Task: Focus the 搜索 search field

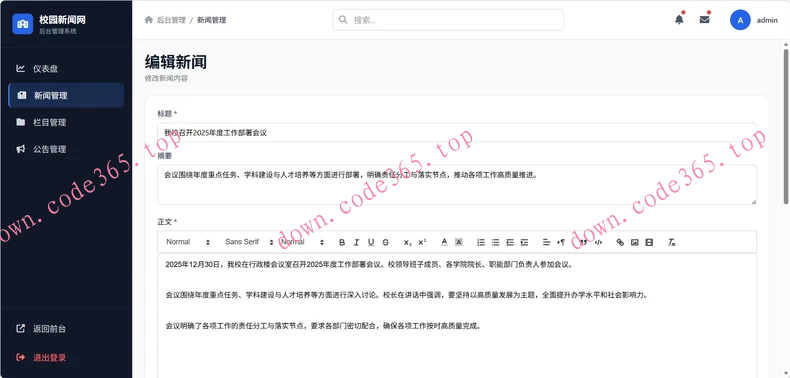Action: (448, 20)
